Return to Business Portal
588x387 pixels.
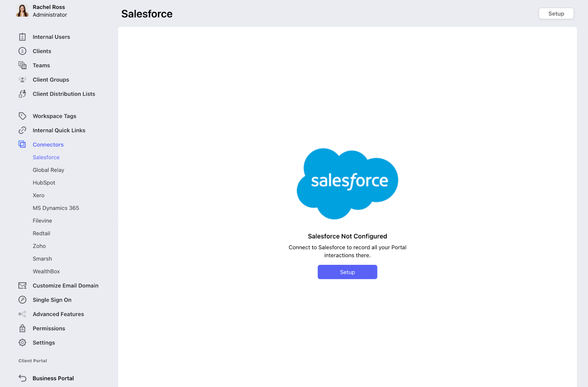[53, 378]
